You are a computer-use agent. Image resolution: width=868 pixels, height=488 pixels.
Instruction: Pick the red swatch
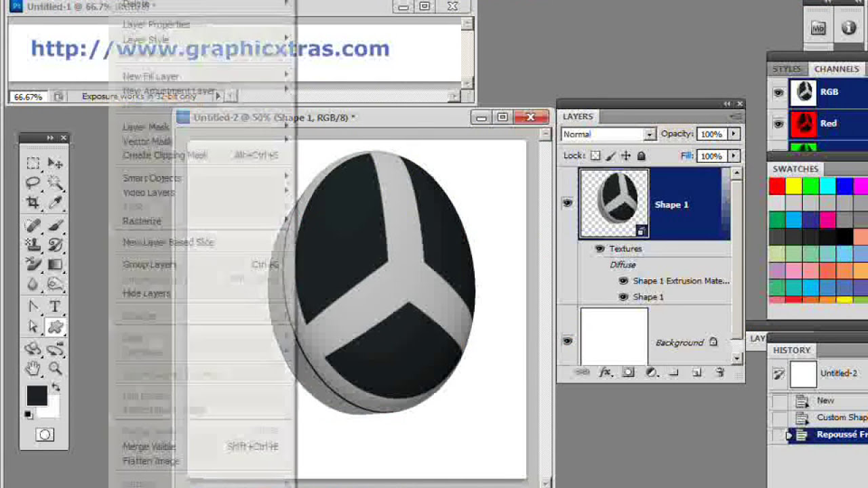tap(777, 186)
